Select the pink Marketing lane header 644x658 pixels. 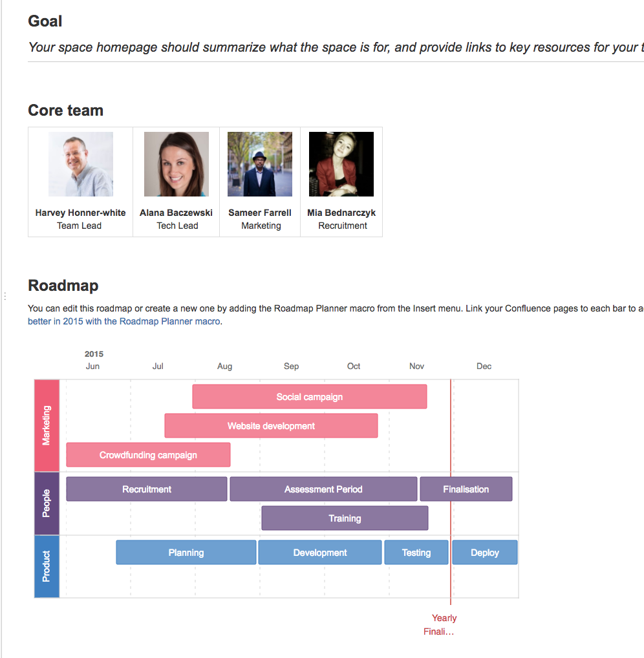pyautogui.click(x=47, y=425)
